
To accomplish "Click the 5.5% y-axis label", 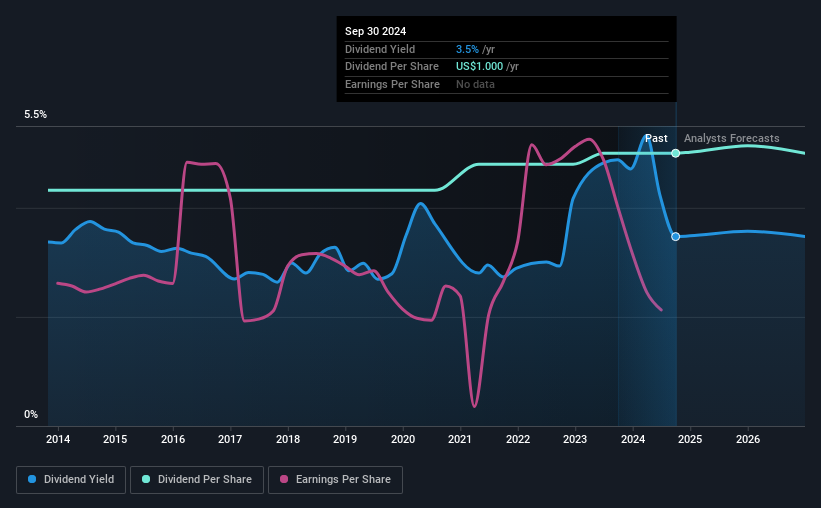I will coord(35,115).
